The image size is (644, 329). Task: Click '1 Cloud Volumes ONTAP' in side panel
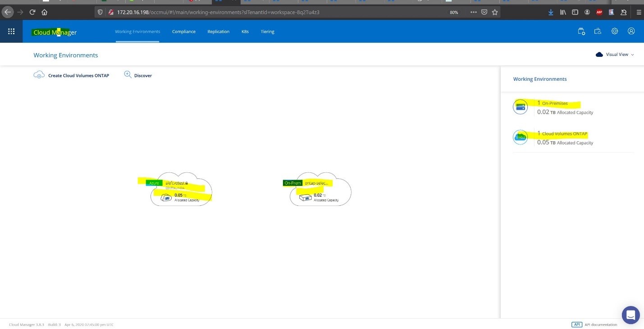tap(562, 134)
